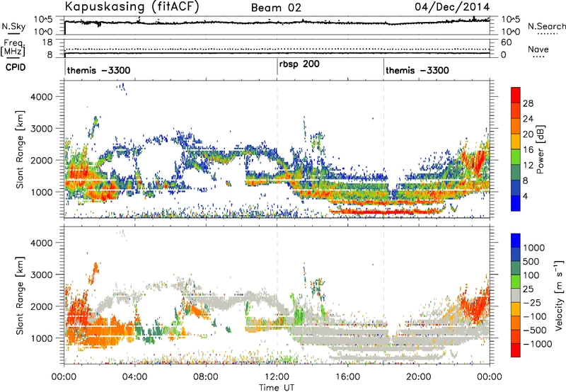Click the solid frequency line in the Freq. panel
Image resolution: width=566 pixels, height=392 pixels.
pyautogui.click(x=277, y=53)
